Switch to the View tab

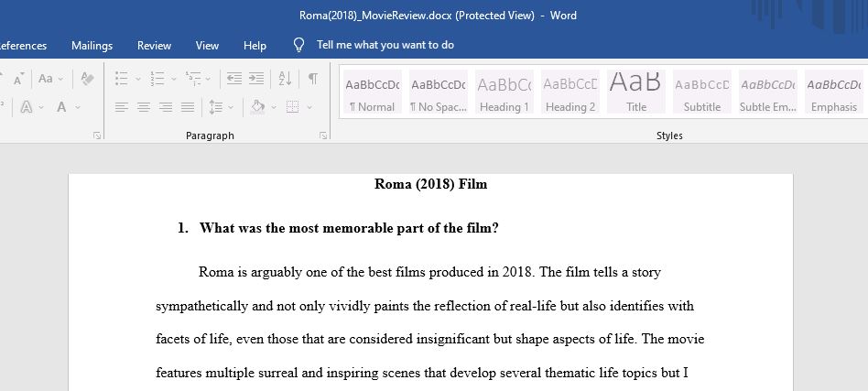point(207,46)
